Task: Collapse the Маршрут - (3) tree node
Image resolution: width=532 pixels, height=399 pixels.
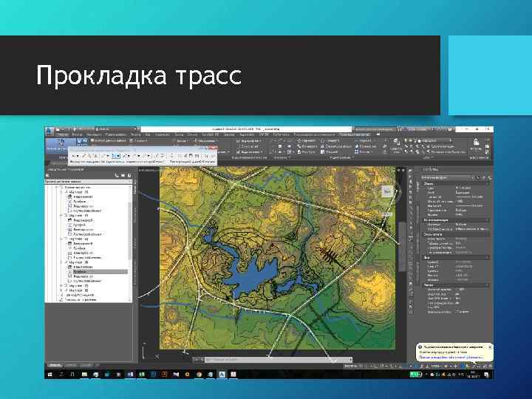Action: click(x=61, y=239)
